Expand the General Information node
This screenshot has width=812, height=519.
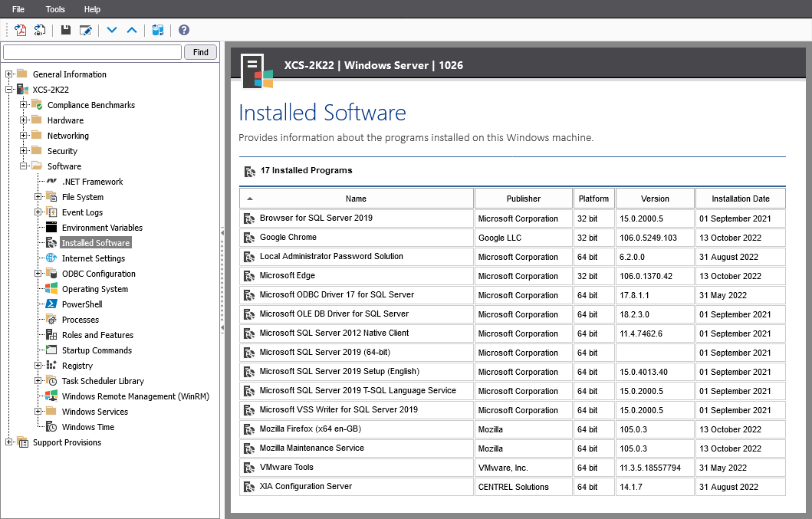pyautogui.click(x=8, y=74)
